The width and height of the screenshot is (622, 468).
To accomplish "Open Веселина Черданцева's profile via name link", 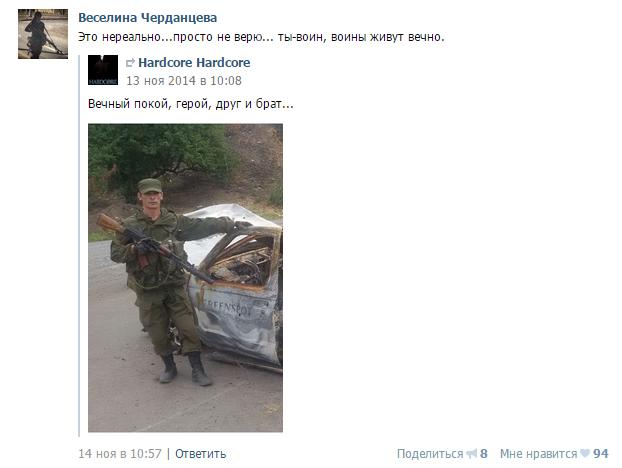I will click(x=148, y=18).
